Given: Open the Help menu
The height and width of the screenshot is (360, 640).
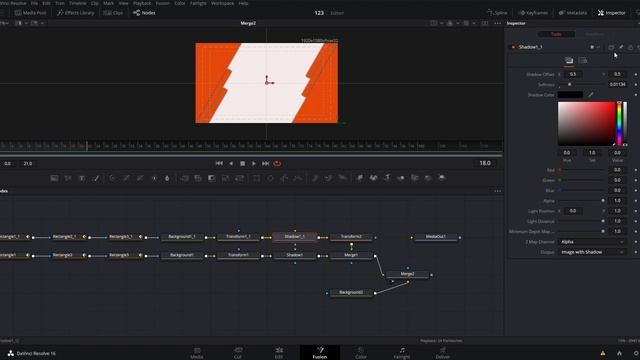Looking at the screenshot, I should coord(243,3).
